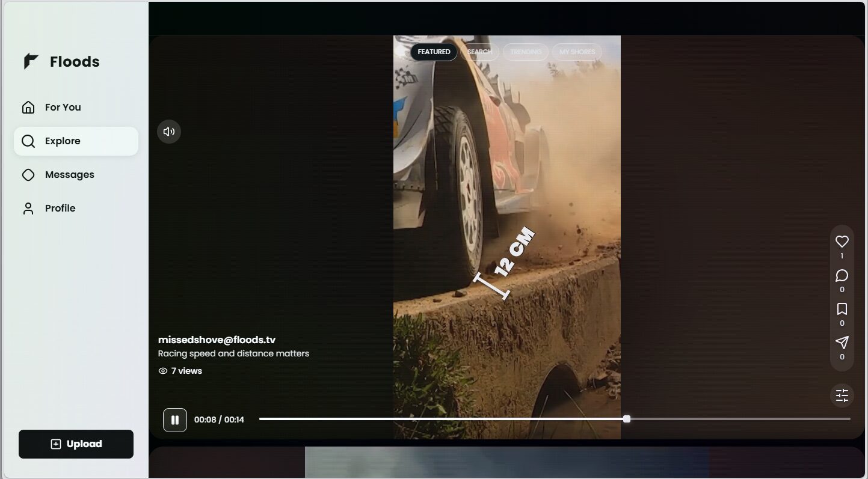Mute the video sound
868x479 pixels.
point(169,132)
